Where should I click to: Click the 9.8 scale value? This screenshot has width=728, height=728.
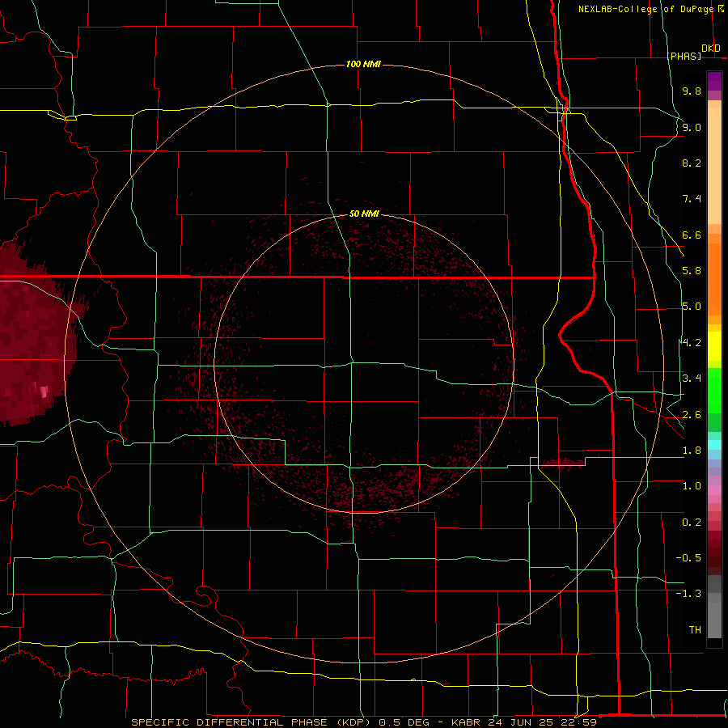(x=692, y=91)
